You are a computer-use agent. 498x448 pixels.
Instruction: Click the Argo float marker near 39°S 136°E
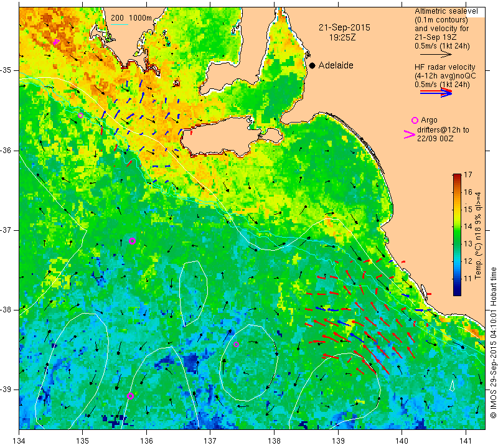pyautogui.click(x=130, y=396)
